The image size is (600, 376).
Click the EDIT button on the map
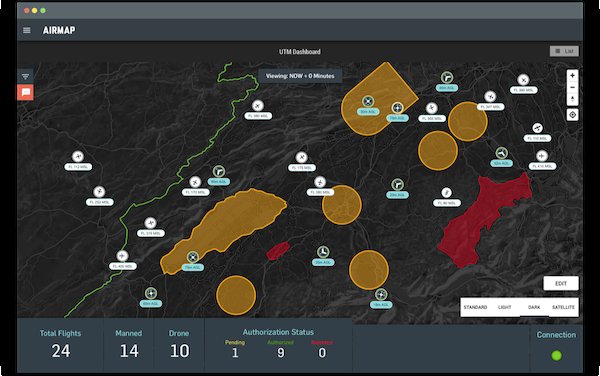coord(561,283)
